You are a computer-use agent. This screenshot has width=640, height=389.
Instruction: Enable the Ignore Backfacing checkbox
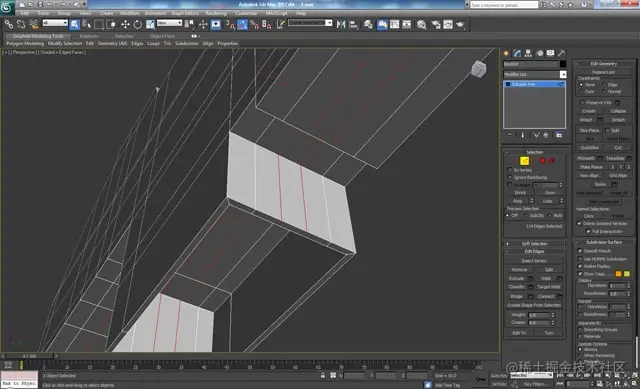coord(509,177)
